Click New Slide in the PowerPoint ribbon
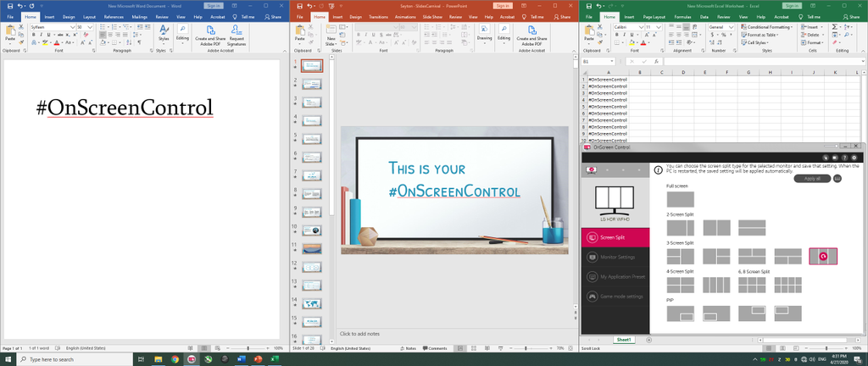Screen dimensions: 868x366 pos(331,34)
